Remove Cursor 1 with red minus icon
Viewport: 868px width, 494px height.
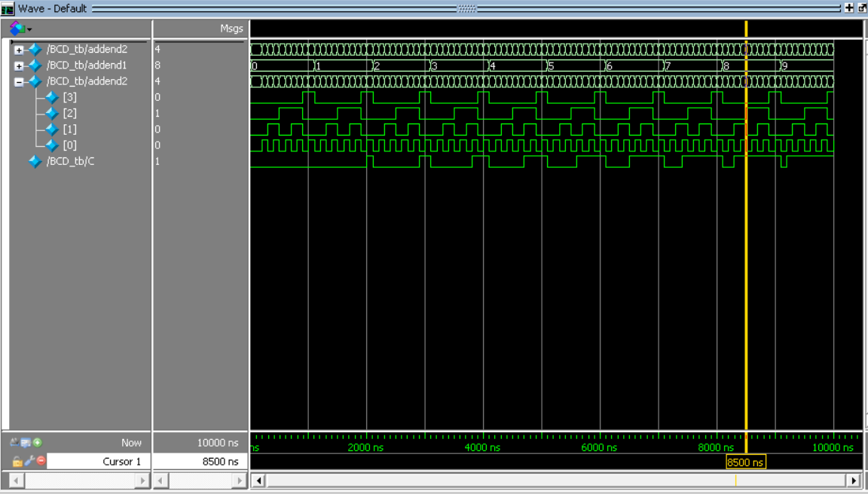pos(41,461)
